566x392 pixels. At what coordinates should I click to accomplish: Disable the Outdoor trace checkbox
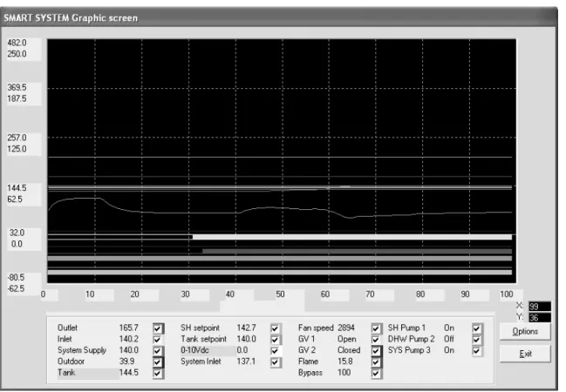coord(158,362)
